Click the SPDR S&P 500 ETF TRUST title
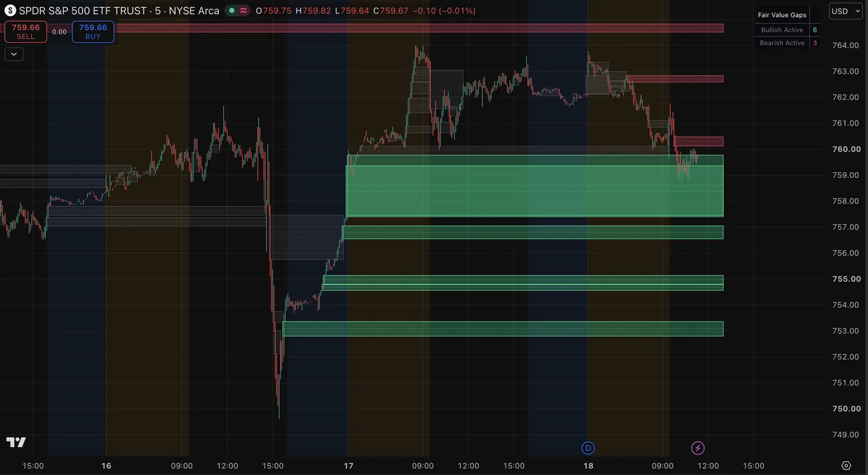Image resolution: width=868 pixels, height=475 pixels. point(82,11)
